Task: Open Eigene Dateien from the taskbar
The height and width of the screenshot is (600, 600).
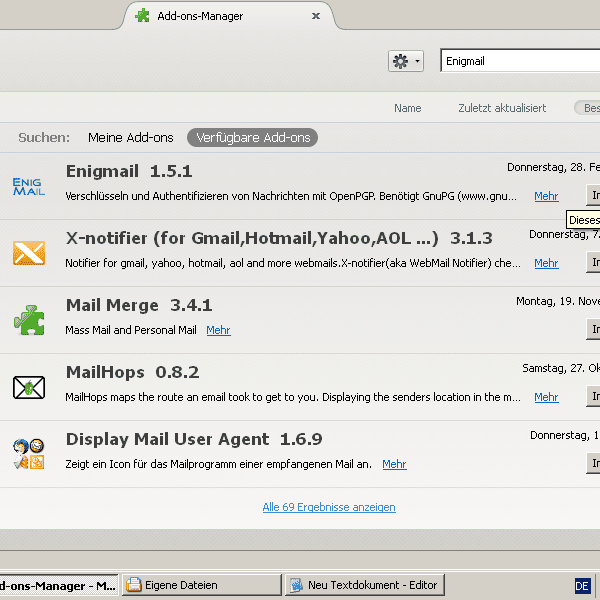Action: (x=202, y=585)
